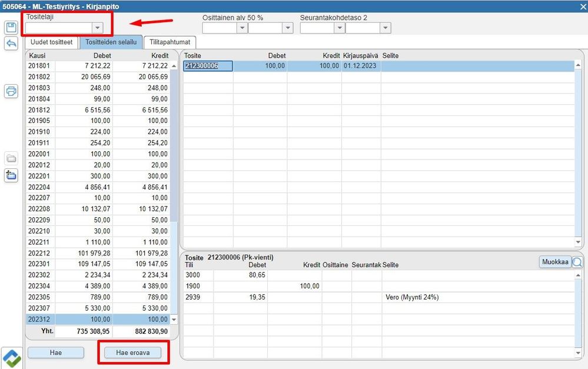Screen dimensions: 588x369
Task: Select period row 202212
Action: coord(98,253)
